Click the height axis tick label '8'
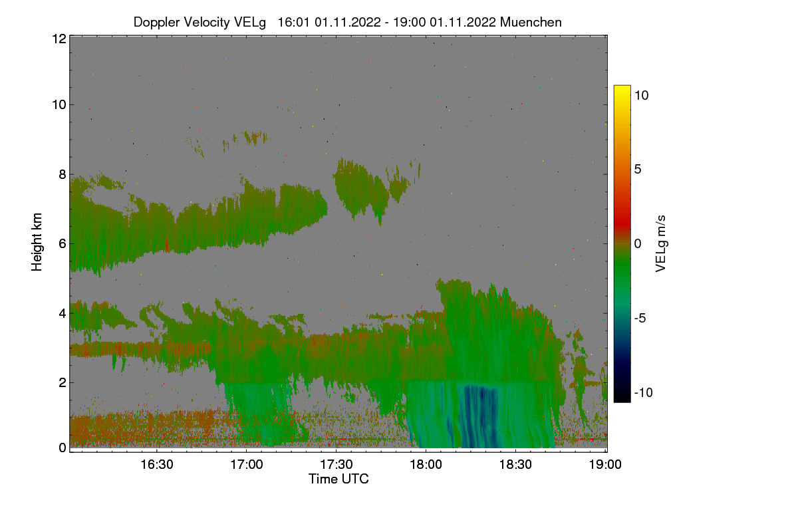 click(x=63, y=174)
